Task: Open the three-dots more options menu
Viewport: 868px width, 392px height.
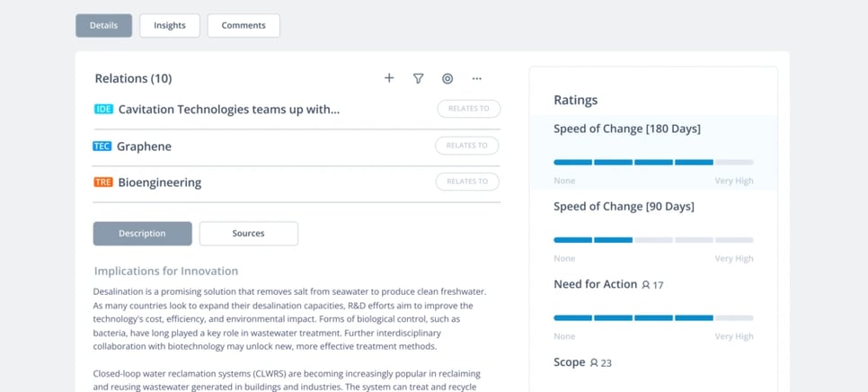Action: click(477, 78)
